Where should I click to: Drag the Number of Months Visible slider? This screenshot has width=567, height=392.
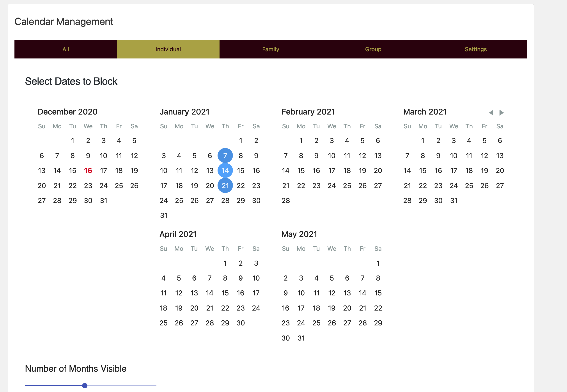pos(84,385)
